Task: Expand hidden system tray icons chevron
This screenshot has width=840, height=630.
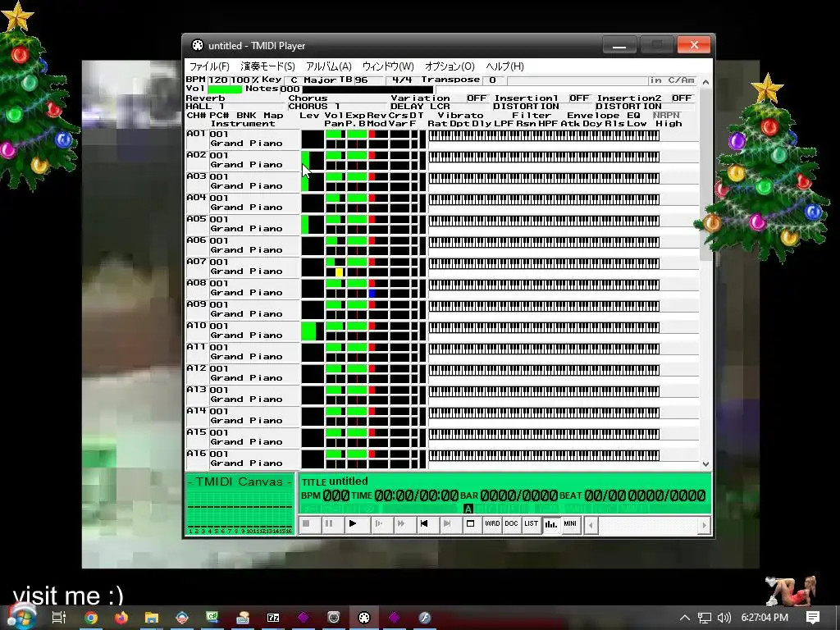Action: click(685, 618)
